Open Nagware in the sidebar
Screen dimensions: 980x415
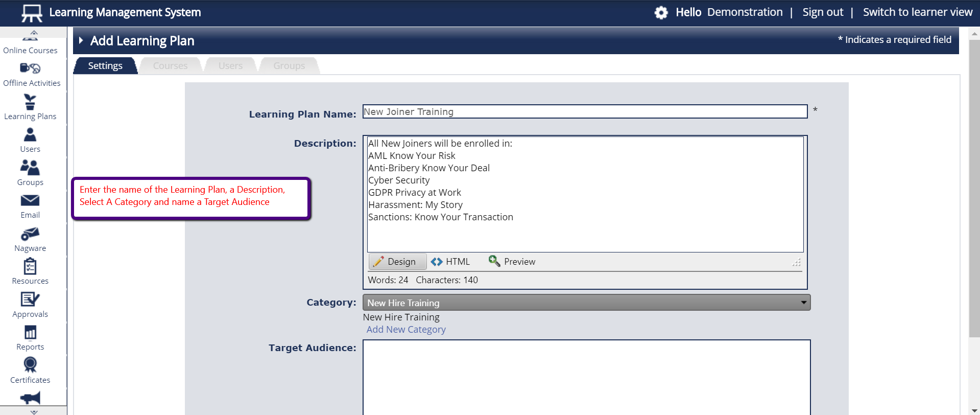[30, 234]
